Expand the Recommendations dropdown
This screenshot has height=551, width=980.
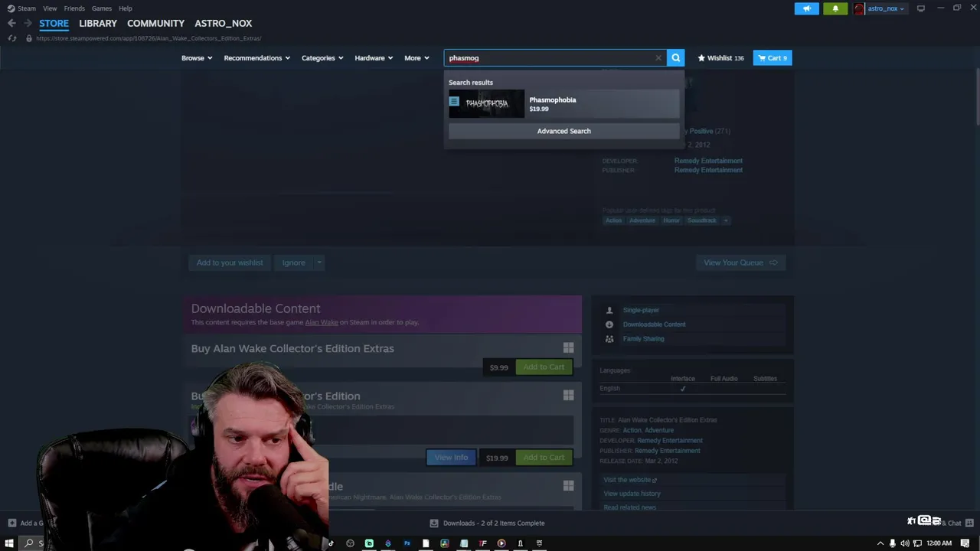[256, 58]
